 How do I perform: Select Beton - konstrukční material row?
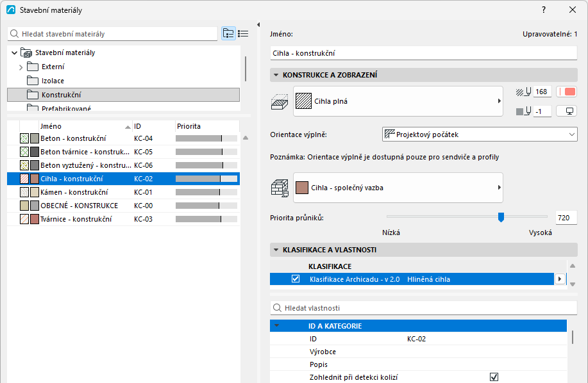click(123, 138)
